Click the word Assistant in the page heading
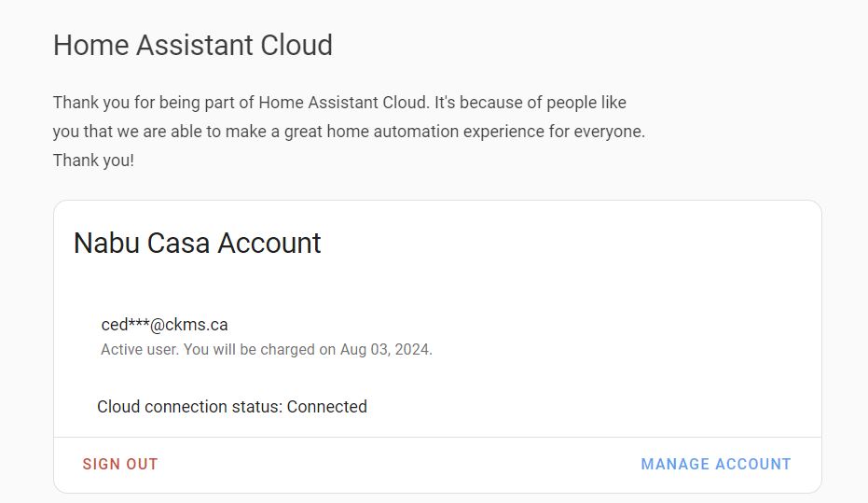 [x=194, y=45]
